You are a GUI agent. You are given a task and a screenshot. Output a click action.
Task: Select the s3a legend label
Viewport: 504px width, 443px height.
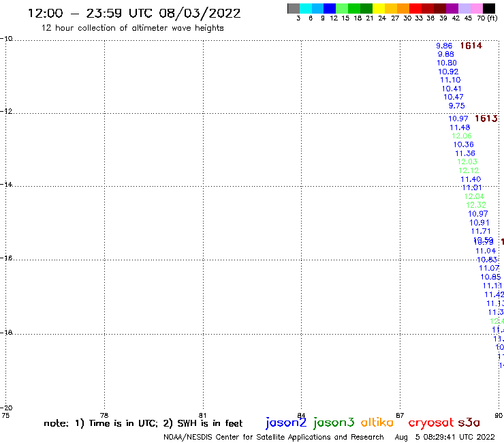pyautogui.click(x=469, y=423)
